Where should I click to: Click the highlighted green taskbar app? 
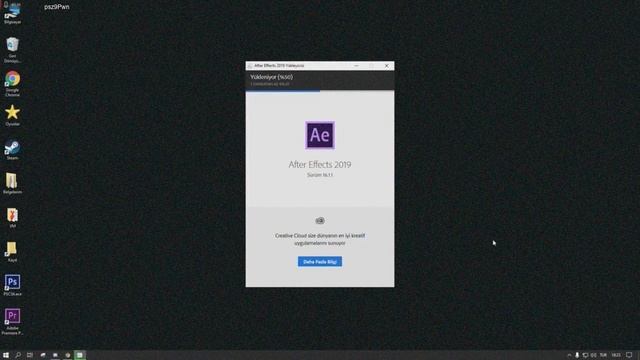click(x=80, y=355)
